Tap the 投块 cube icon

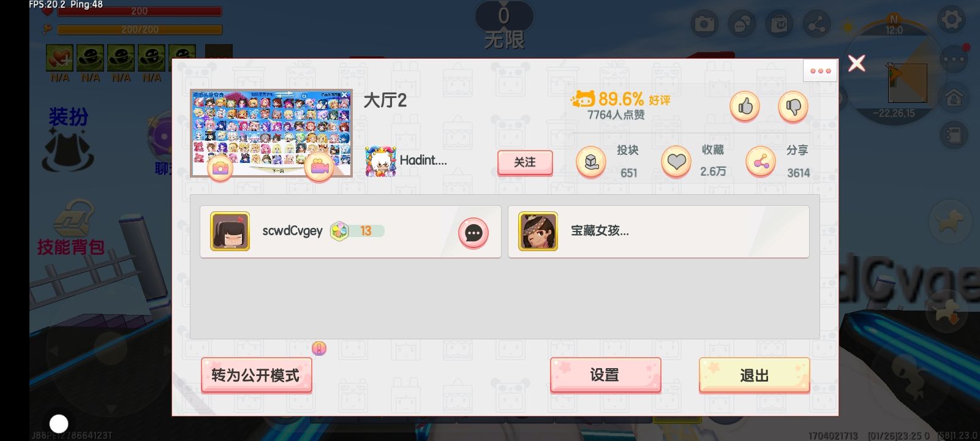pos(591,162)
